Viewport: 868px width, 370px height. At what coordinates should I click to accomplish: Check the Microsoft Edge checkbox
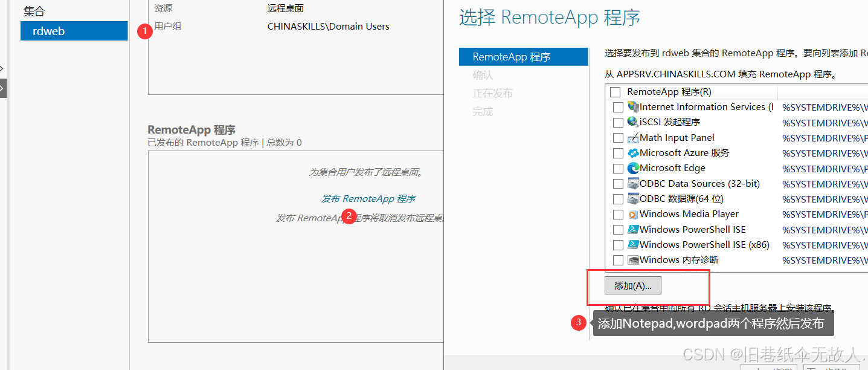[618, 168]
